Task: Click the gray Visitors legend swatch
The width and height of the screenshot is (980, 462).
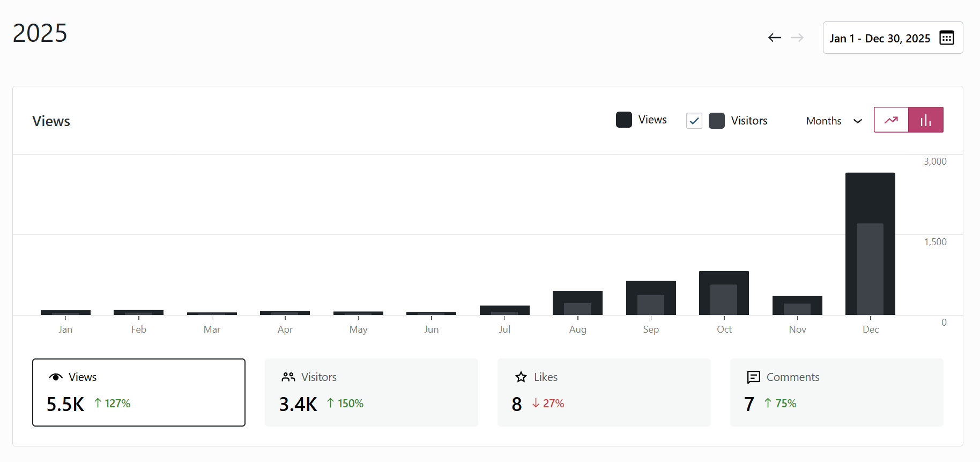Action: [x=717, y=121]
